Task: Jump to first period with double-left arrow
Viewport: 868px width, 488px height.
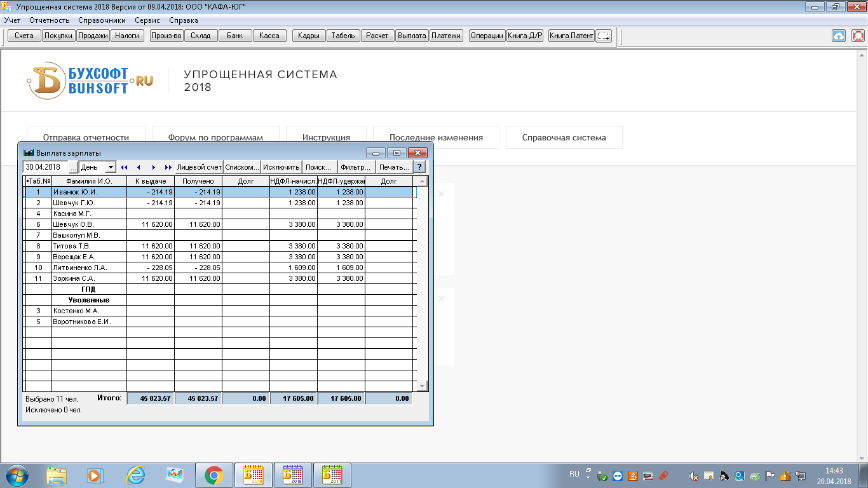Action: [x=124, y=167]
